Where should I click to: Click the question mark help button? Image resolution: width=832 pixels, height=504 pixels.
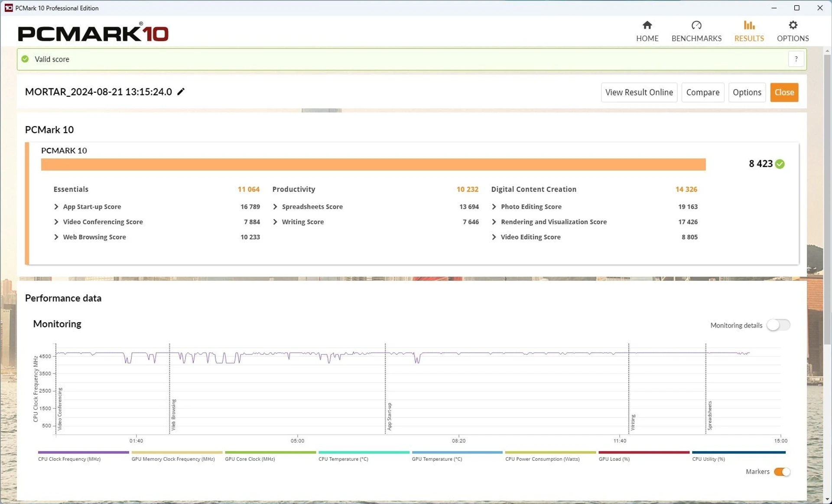[796, 59]
